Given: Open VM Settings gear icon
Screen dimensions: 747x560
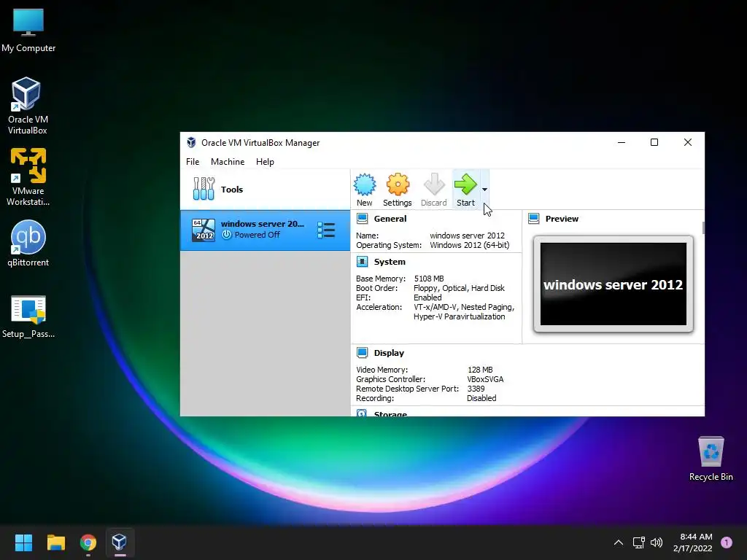Looking at the screenshot, I should 398,184.
